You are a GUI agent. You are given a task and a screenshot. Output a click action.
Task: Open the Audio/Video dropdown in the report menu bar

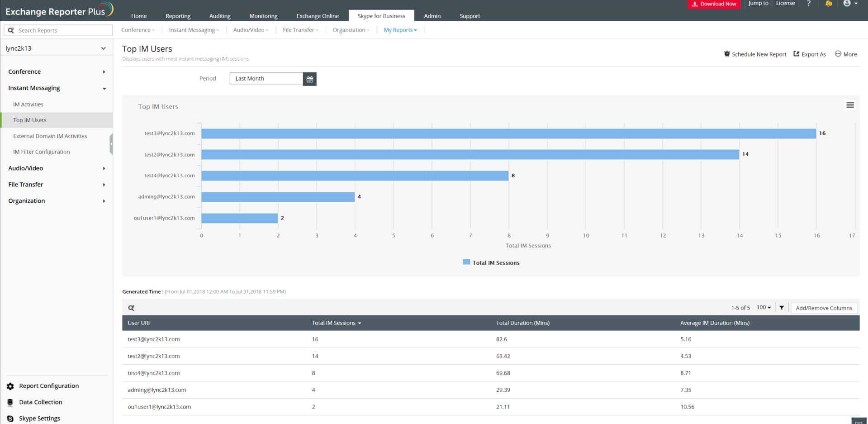(x=251, y=30)
